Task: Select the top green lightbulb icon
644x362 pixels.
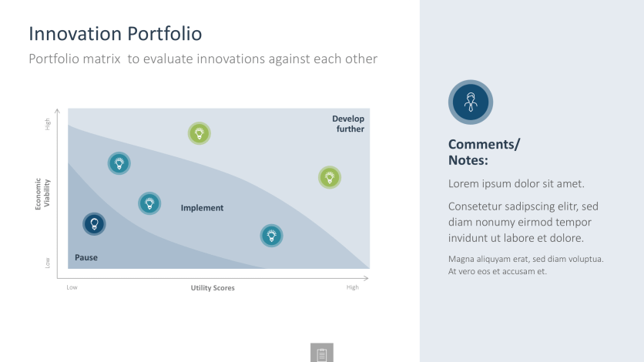Action: (200, 133)
